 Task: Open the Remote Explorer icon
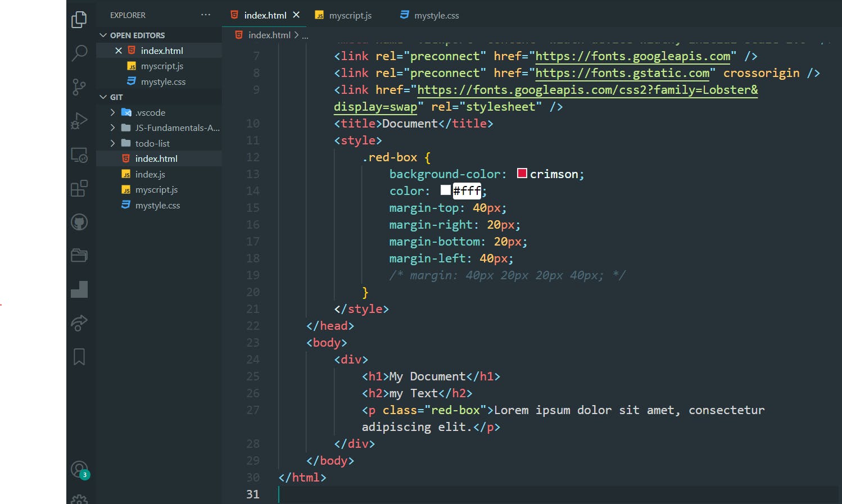(x=79, y=155)
